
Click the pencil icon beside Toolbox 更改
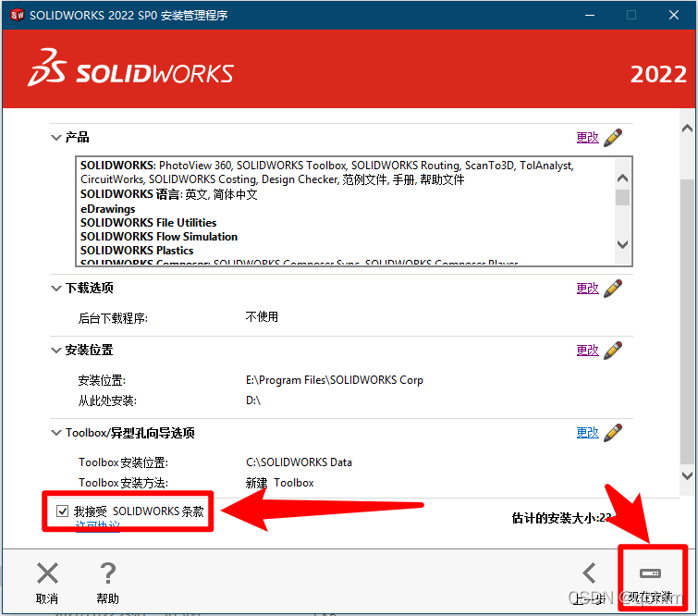point(613,433)
